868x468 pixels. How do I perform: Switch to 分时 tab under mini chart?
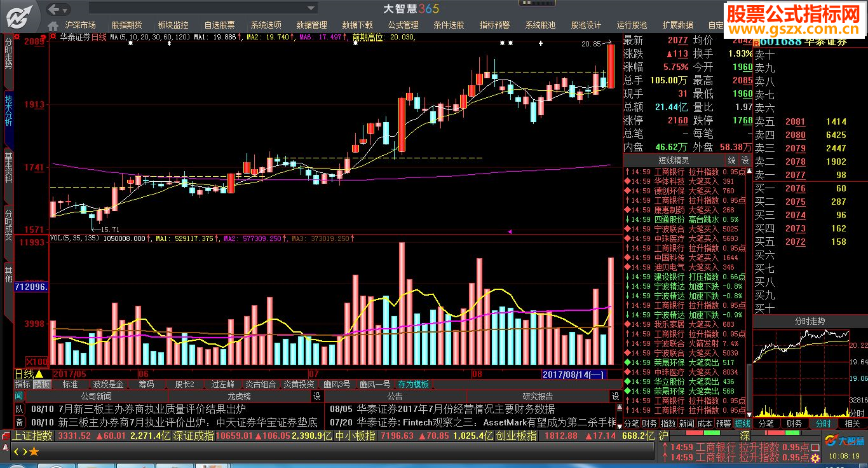[x=824, y=423]
